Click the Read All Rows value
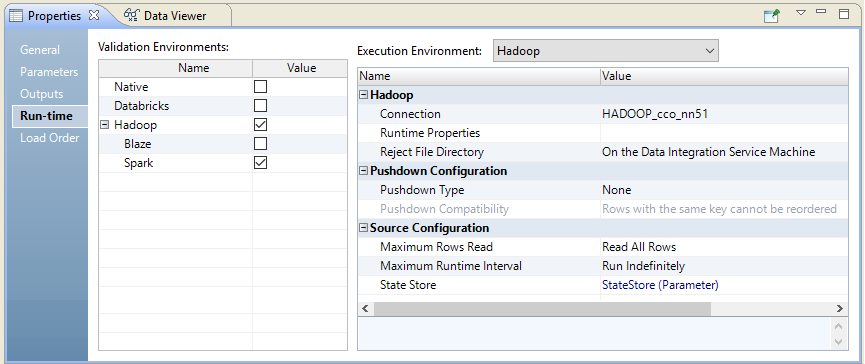865x364 pixels. (639, 247)
